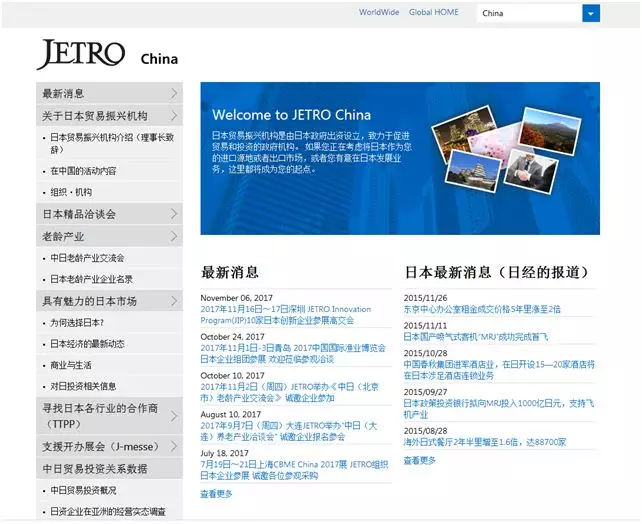
Task: Open the 2015/11/26 东京中心办公室 news link
Action: click(x=482, y=309)
